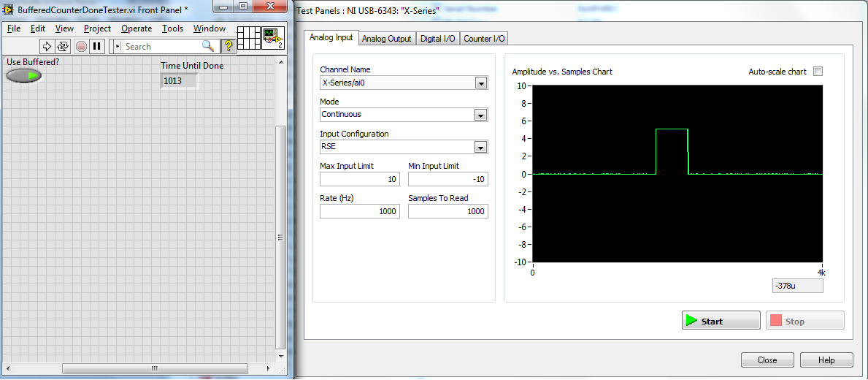
Task: Click the LabVIEW VI title bar icon
Action: 8,9
